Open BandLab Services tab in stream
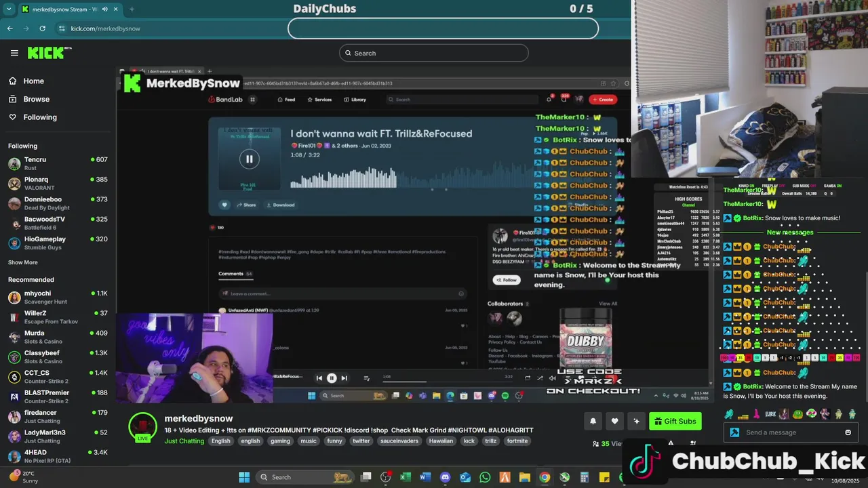Image resolution: width=868 pixels, height=488 pixels. click(319, 100)
